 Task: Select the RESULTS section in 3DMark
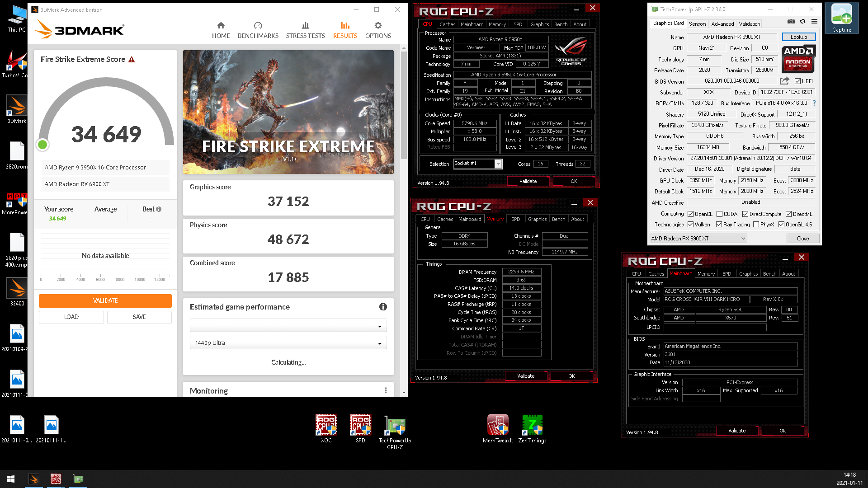(345, 30)
